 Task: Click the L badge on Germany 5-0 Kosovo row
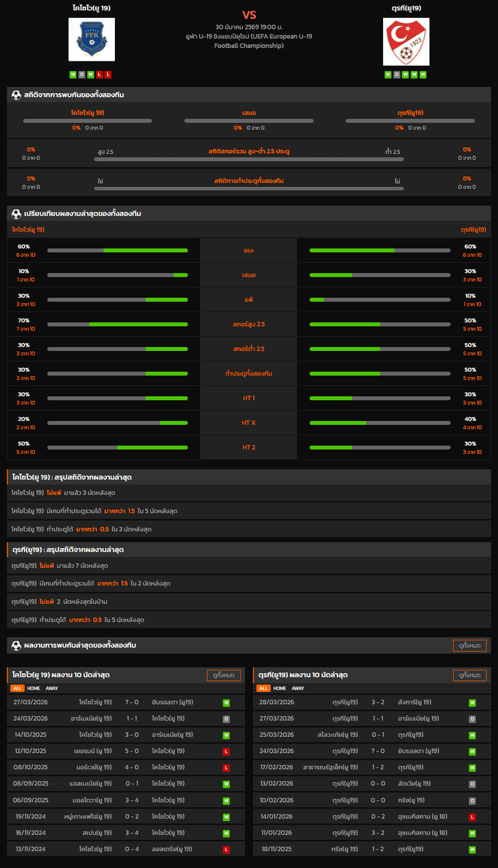coord(226,751)
